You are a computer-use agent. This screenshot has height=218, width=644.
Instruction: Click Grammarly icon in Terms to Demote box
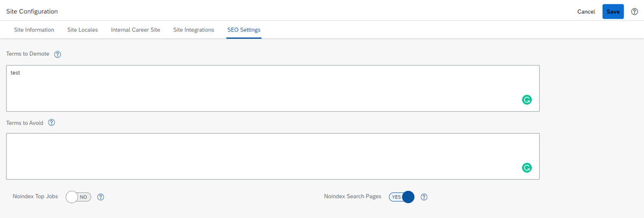(x=527, y=99)
